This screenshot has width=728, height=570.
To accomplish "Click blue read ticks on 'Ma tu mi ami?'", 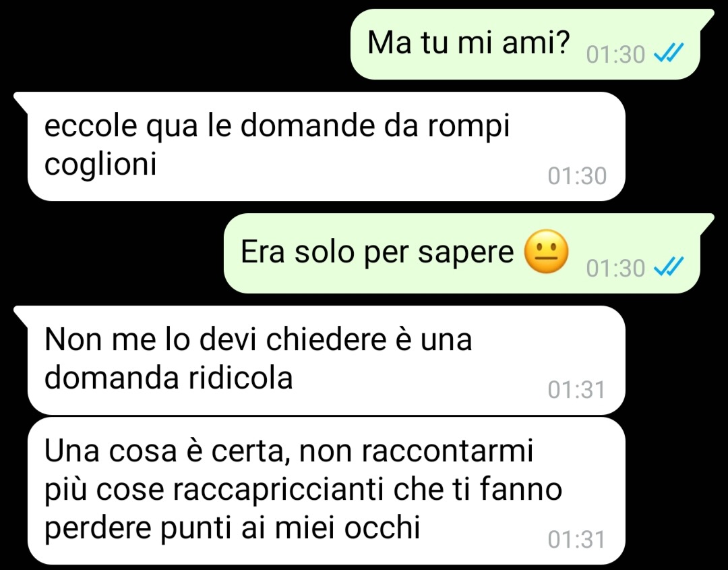I will click(x=668, y=53).
